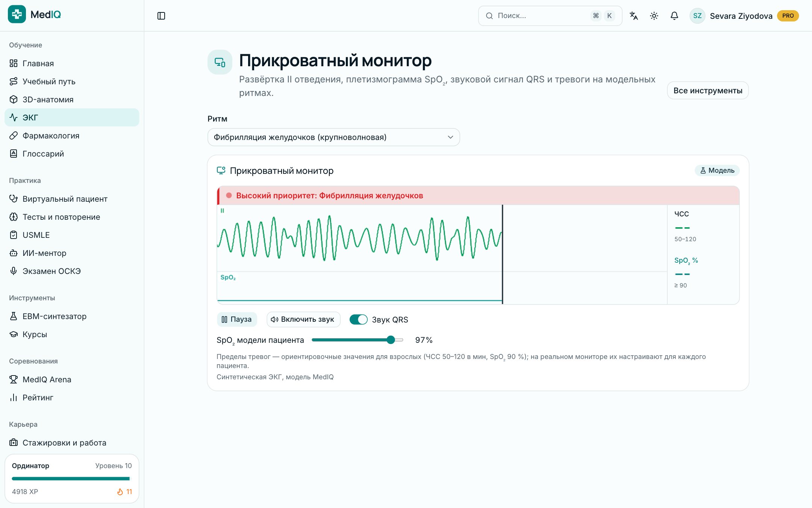
Task: Open the language translation icon
Action: (x=634, y=16)
